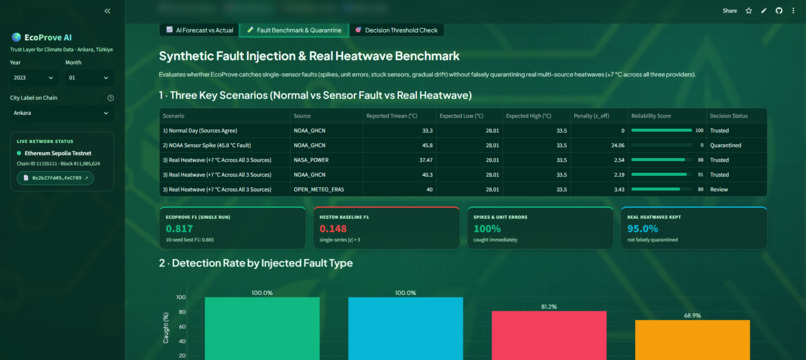Open the contract address link 0x2b27Fd49…feCFB9
This screenshot has width=806, height=360.
click(x=56, y=178)
